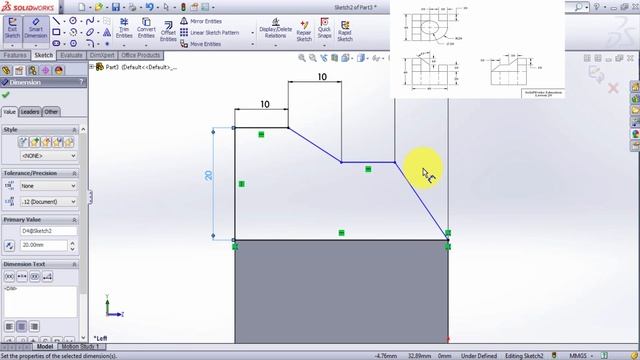Accept the dimension with green checkmark
The image size is (640, 360).
tap(6, 95)
